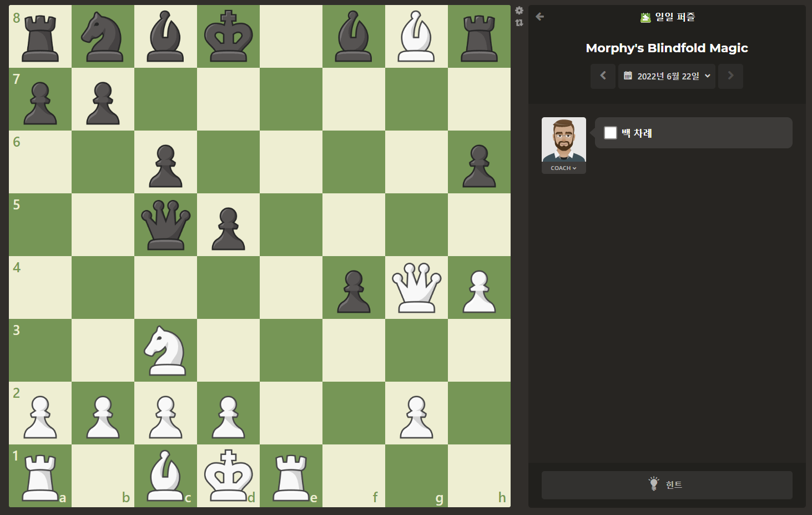The image size is (812, 515).
Task: Click the black bishop on c8
Action: pos(165,36)
